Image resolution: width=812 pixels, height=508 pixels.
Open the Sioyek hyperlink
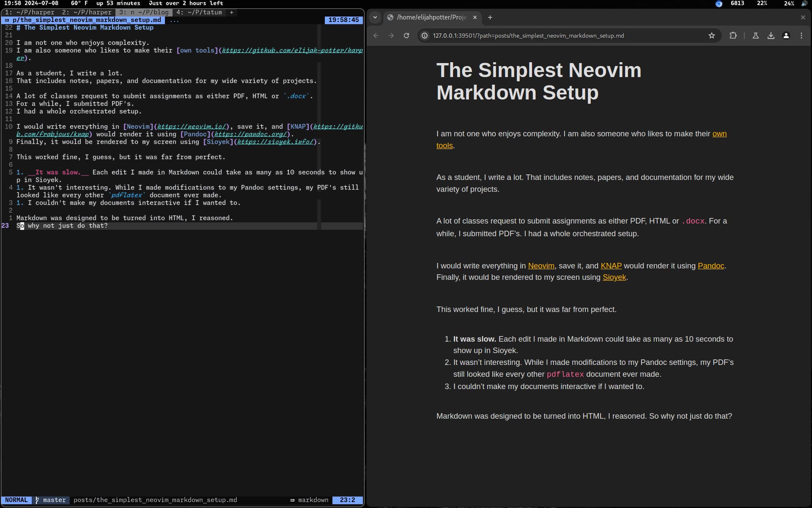pos(614,277)
